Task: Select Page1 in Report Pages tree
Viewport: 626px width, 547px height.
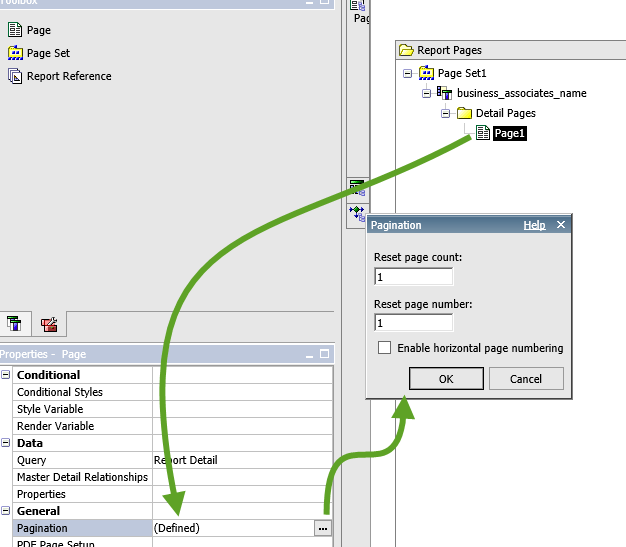Action: click(509, 133)
